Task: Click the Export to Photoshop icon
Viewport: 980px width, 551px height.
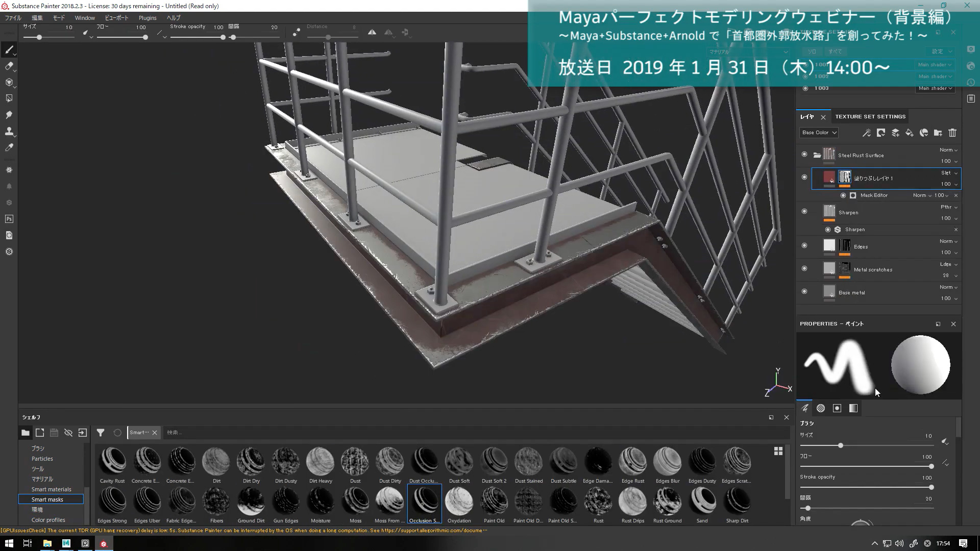Action: pyautogui.click(x=9, y=219)
